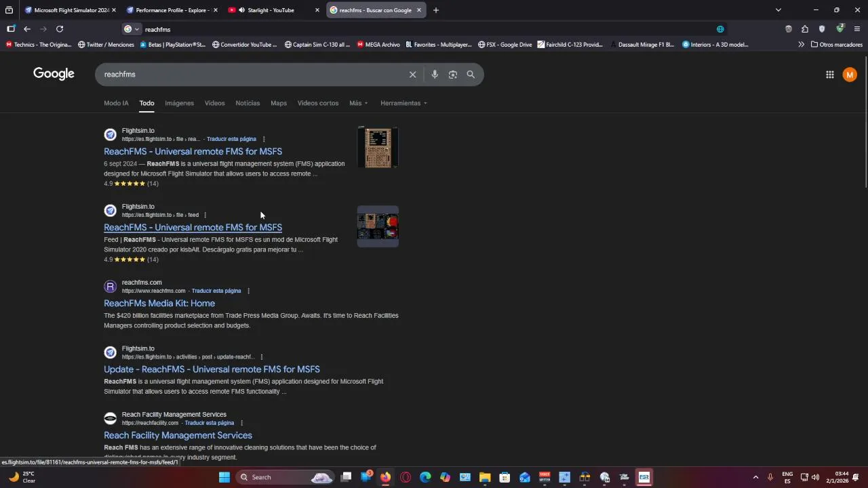
Task: Close the Starlight YouTube tab
Action: 317,10
